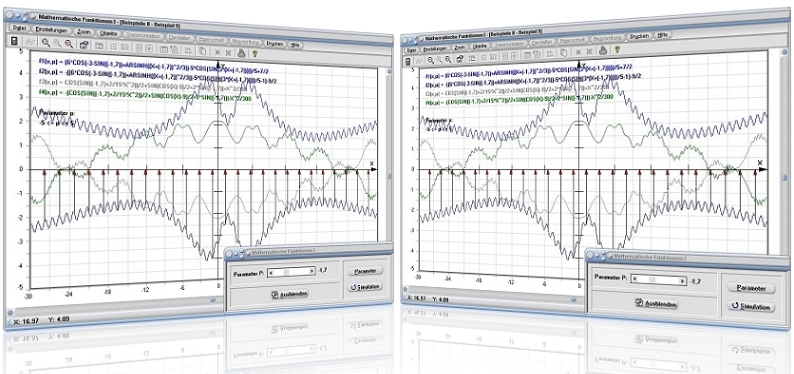This screenshot has width=794, height=374.
Task: Open Datei menu in left window
Action: click(19, 28)
